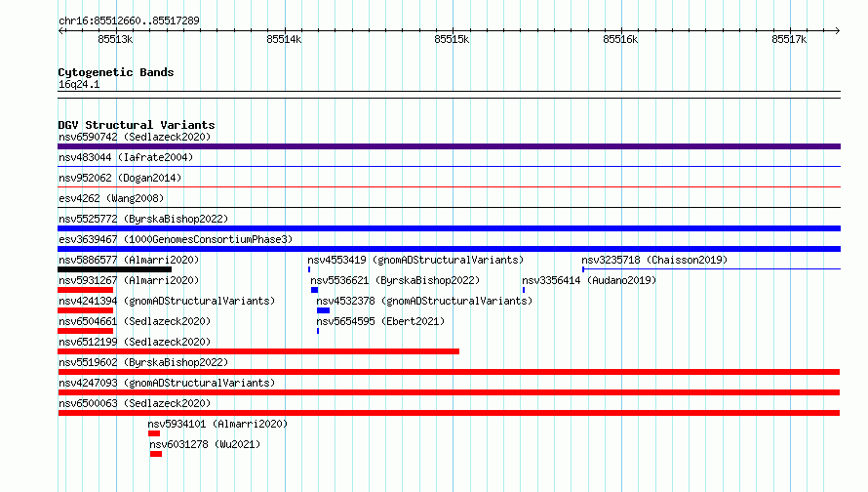Click the nsv5525772 (ByrskaBishop2022) label

click(x=143, y=219)
